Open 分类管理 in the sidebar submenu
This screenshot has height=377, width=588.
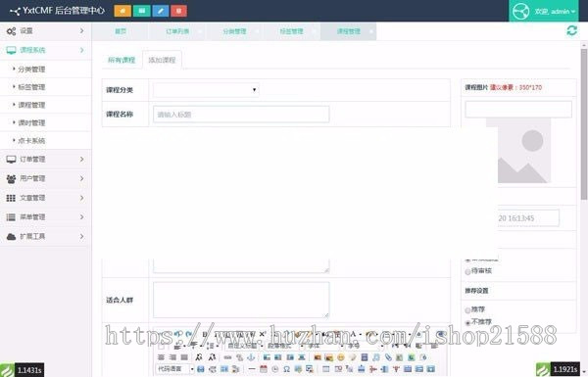[x=31, y=70]
